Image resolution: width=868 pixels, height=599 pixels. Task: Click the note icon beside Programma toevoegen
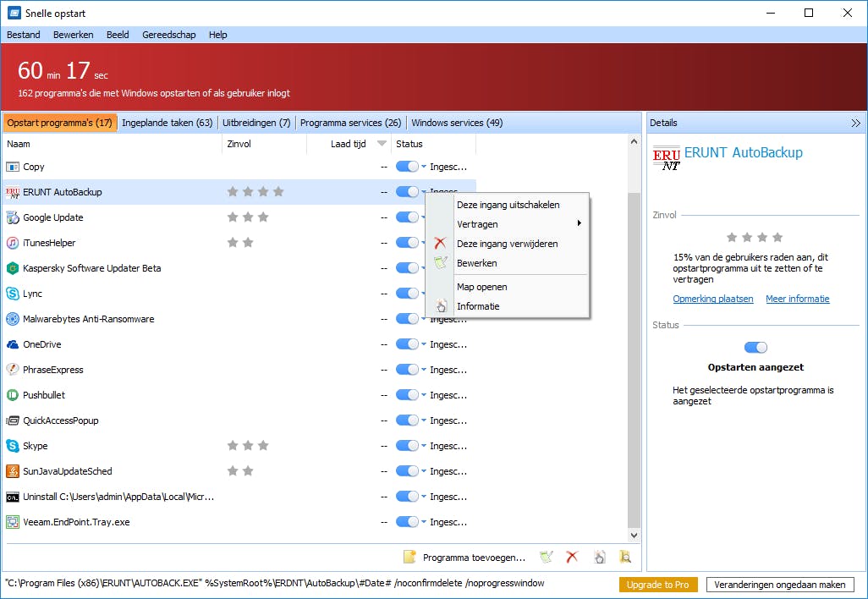point(409,557)
